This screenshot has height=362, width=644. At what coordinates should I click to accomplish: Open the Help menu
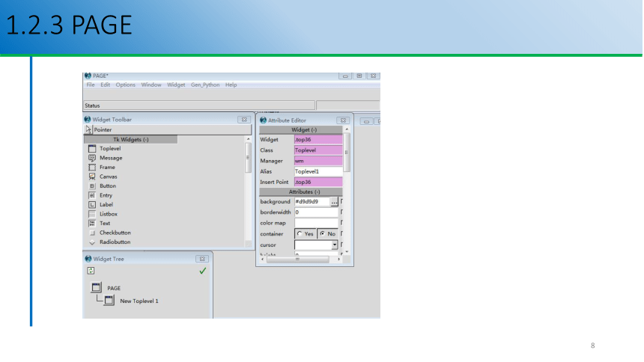[x=231, y=85]
